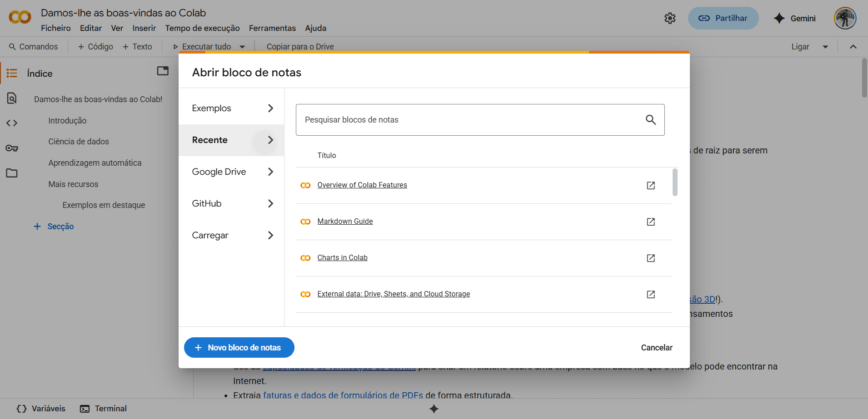Expand the Executar tudo dropdown arrow

tap(242, 47)
